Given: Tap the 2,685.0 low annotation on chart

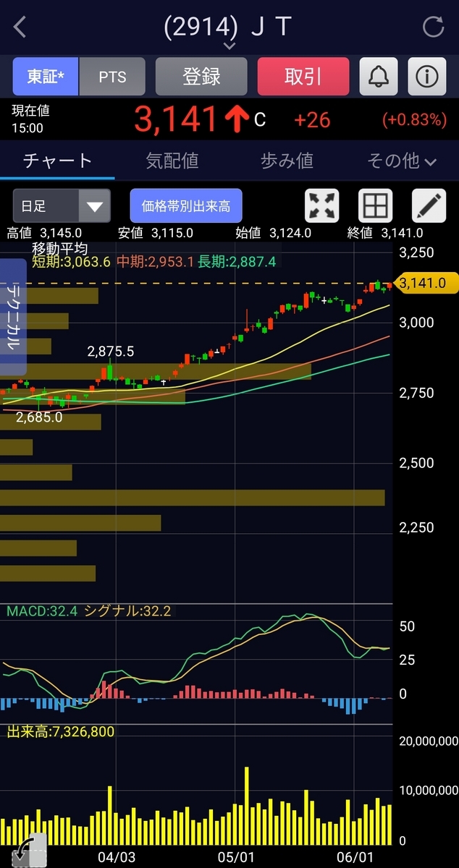Looking at the screenshot, I should (39, 417).
